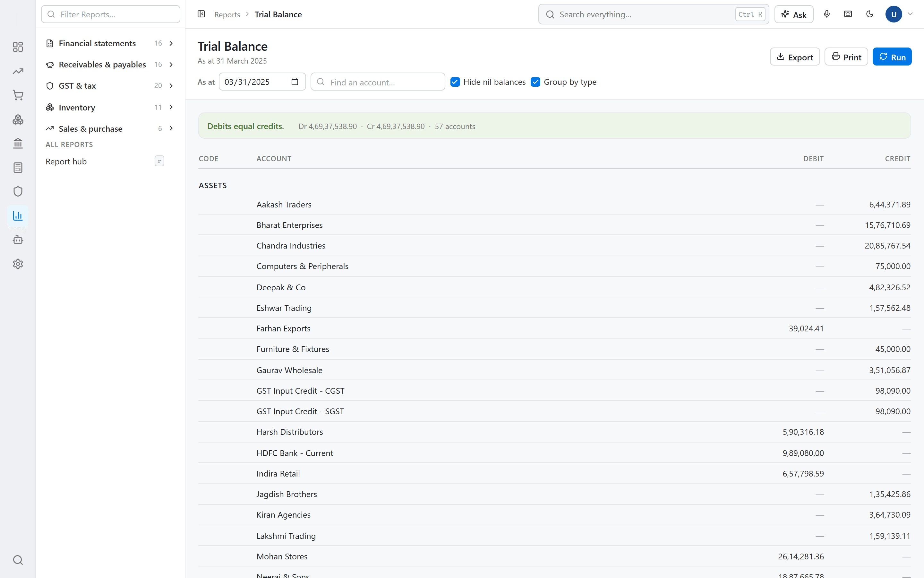Screen dimensions: 924x578
Task: Expand Receivables & payables category
Action: click(110, 64)
